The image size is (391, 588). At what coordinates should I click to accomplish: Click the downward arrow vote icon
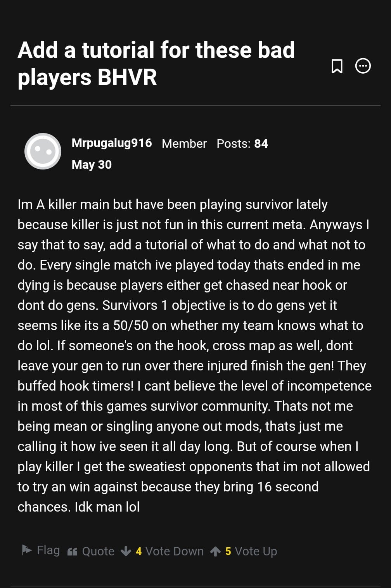126,551
